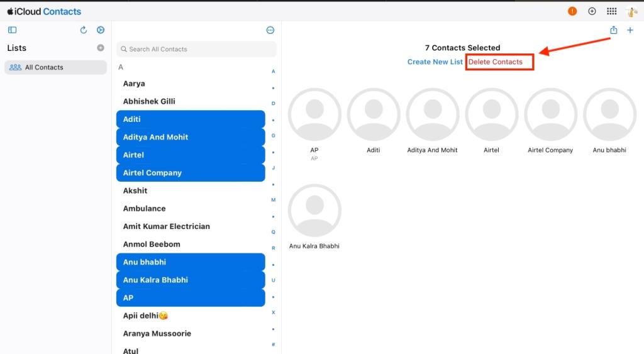Jump to # section in index
The width and height of the screenshot is (644, 354).
[273, 344]
